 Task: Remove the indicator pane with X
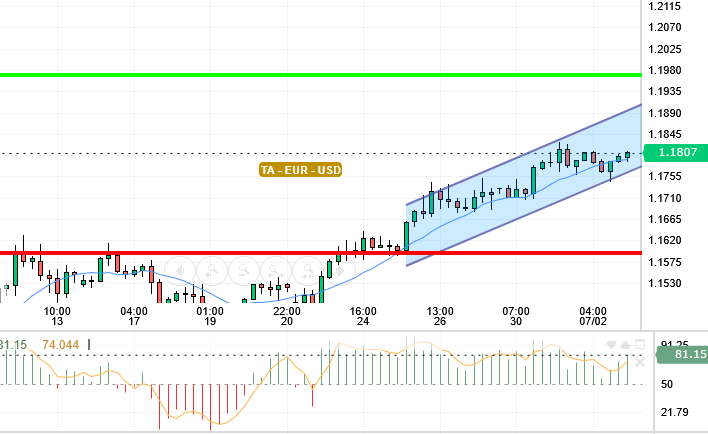[x=640, y=362]
